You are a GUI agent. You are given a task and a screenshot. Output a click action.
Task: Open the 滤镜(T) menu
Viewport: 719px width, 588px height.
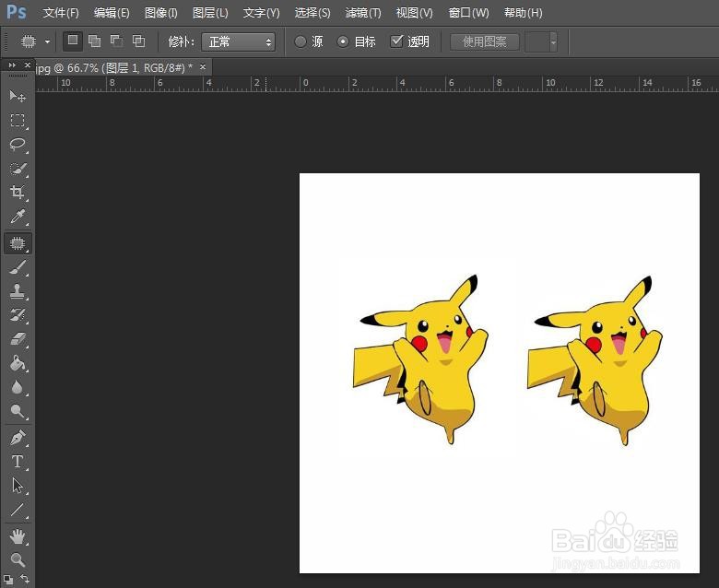pos(363,13)
